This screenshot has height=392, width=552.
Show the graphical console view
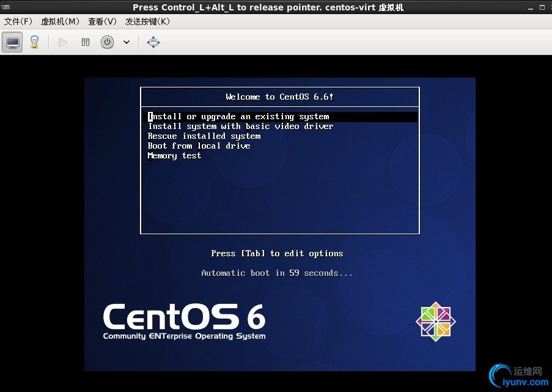(12, 42)
